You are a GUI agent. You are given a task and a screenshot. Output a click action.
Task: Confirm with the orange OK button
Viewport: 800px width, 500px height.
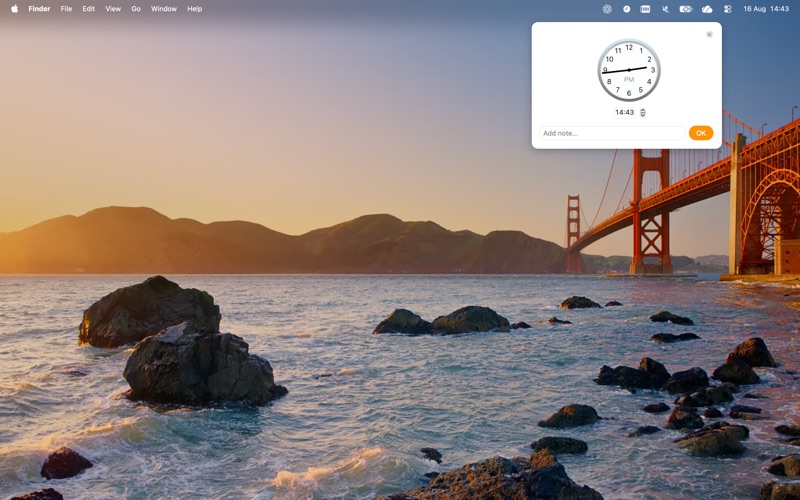coord(701,133)
